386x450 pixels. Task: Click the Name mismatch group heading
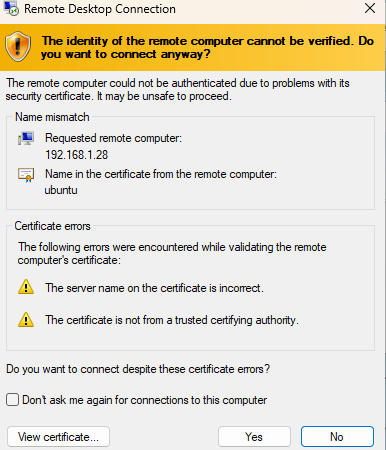(52, 117)
